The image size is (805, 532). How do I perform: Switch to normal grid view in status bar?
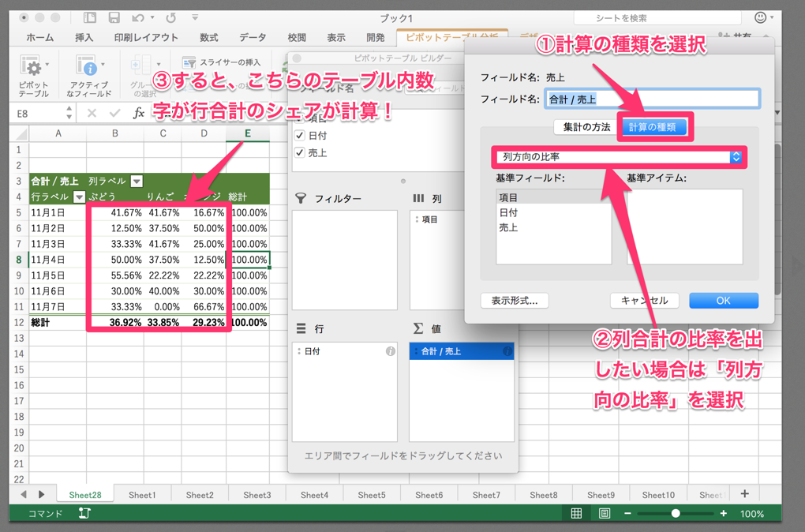click(x=576, y=513)
